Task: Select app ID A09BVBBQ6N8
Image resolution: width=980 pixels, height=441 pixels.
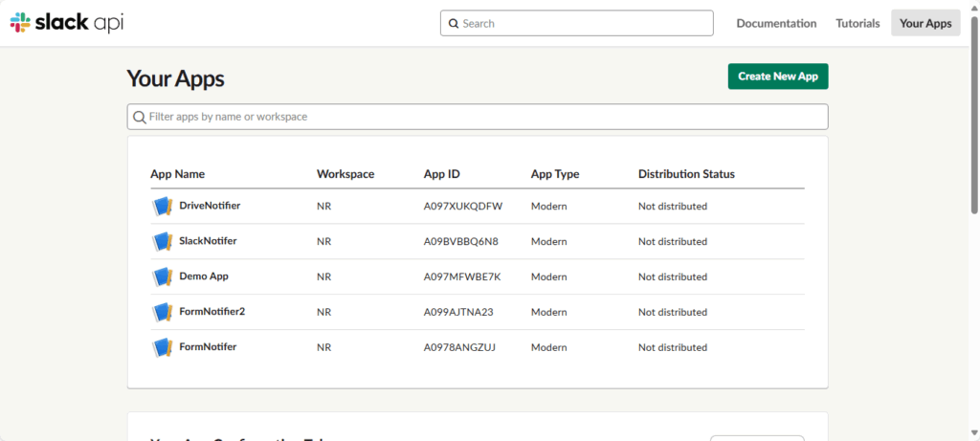Action: point(461,241)
